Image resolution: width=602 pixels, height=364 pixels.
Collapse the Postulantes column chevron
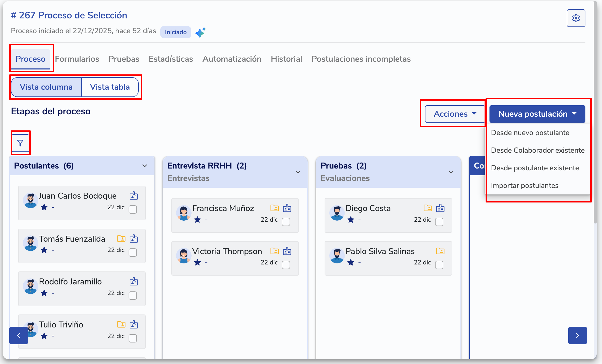tap(145, 166)
